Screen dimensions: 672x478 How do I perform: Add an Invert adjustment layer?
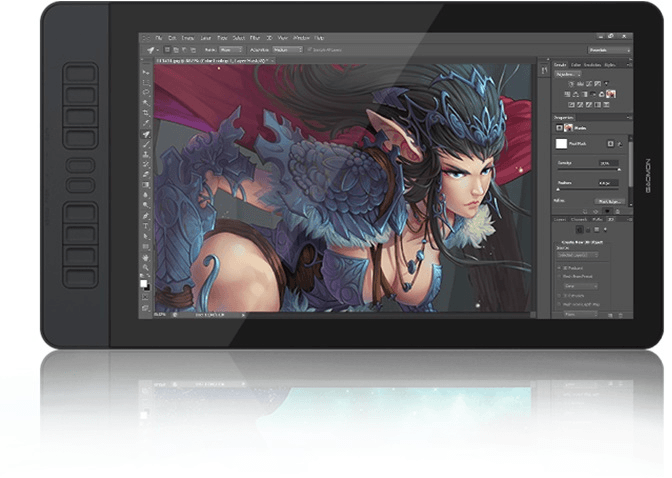571,105
